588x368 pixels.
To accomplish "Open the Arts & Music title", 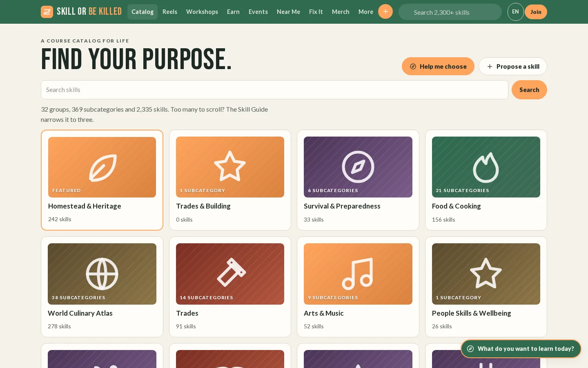I will (x=324, y=313).
